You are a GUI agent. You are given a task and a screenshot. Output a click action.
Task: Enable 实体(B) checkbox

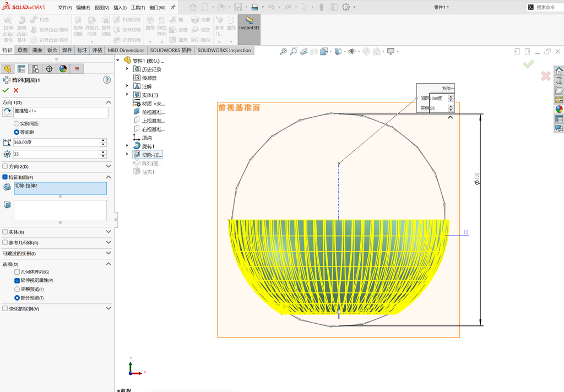coord(5,232)
